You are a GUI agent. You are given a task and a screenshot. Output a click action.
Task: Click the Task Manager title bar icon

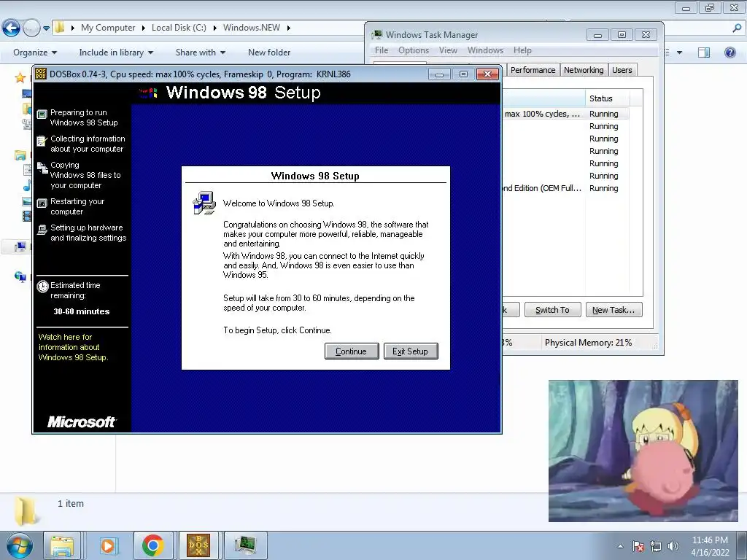[377, 35]
